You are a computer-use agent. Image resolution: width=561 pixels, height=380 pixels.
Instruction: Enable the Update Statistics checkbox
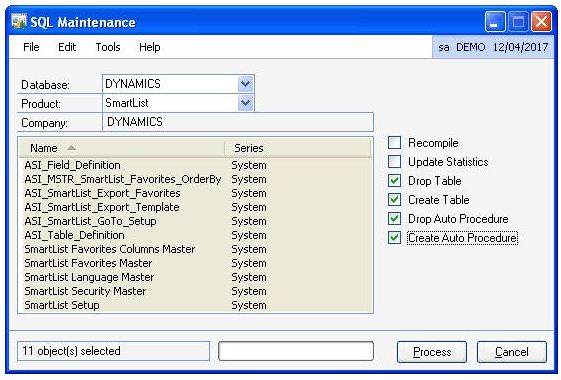click(x=394, y=162)
